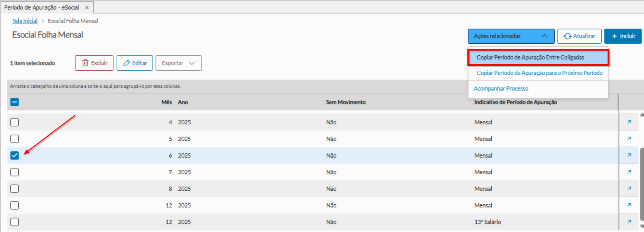Close the Período de Apuração - eSocial tab
Viewport: 644px width, 232px height.
coord(87,8)
